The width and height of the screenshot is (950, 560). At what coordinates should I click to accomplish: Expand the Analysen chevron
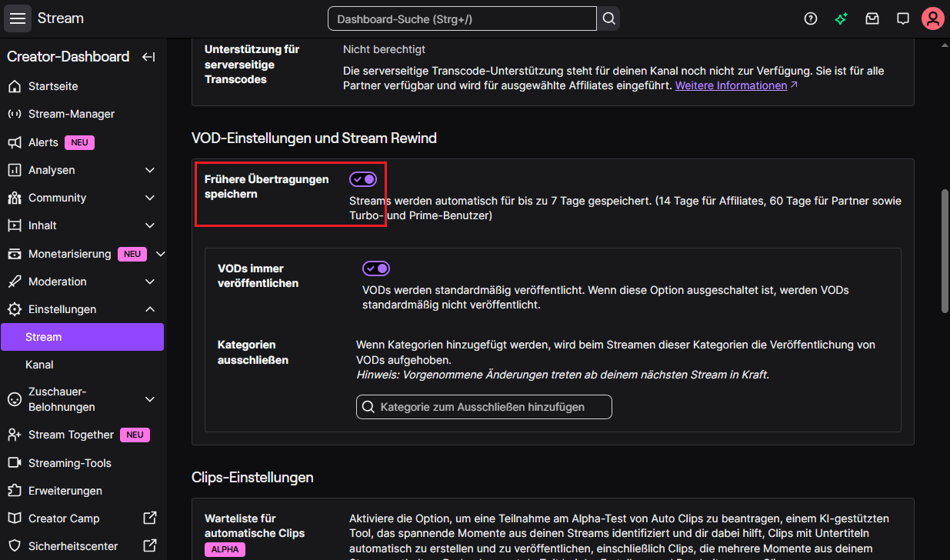[150, 170]
